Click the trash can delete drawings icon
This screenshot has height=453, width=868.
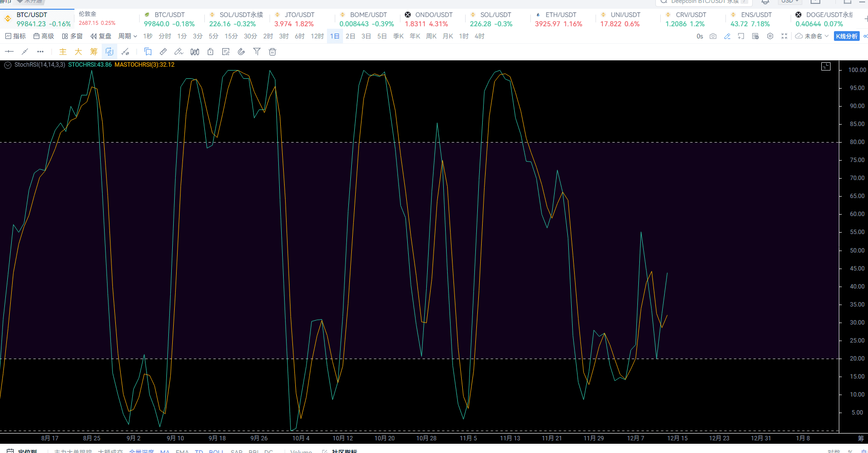click(272, 52)
